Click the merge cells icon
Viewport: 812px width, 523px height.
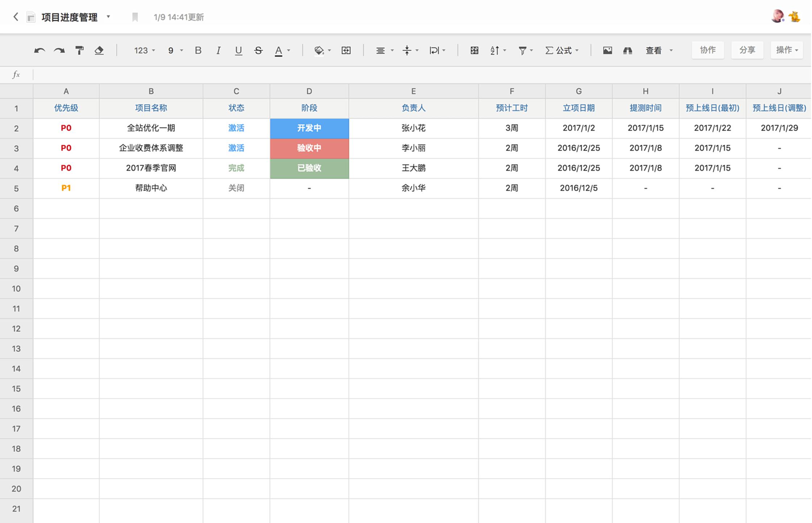tap(346, 50)
